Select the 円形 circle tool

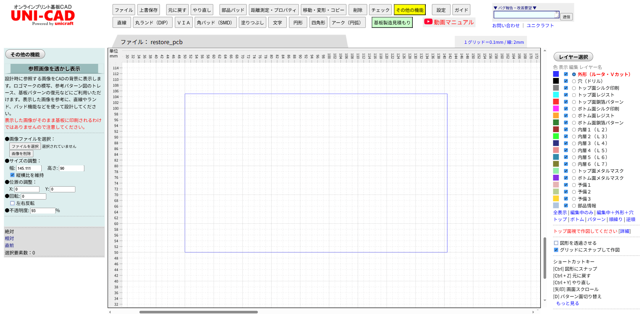click(x=298, y=23)
